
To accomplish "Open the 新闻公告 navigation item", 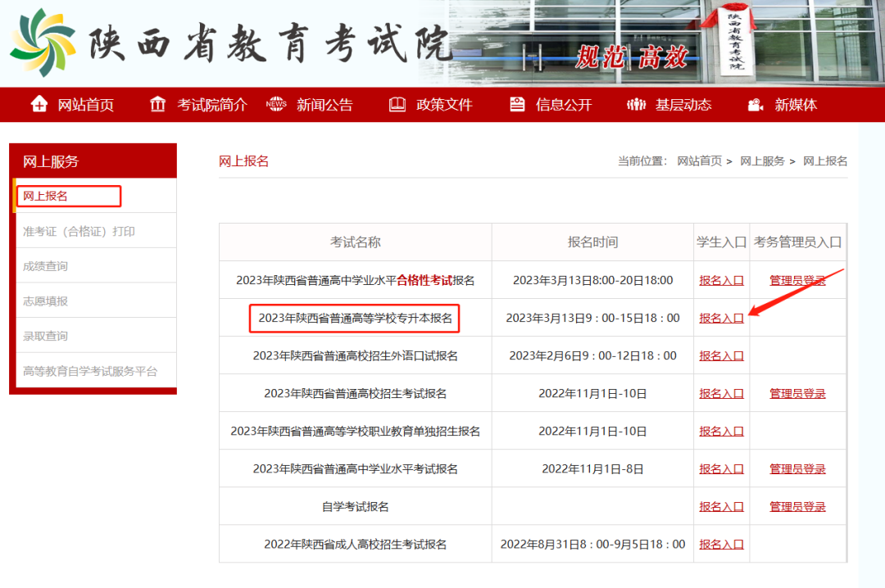I will point(325,104).
